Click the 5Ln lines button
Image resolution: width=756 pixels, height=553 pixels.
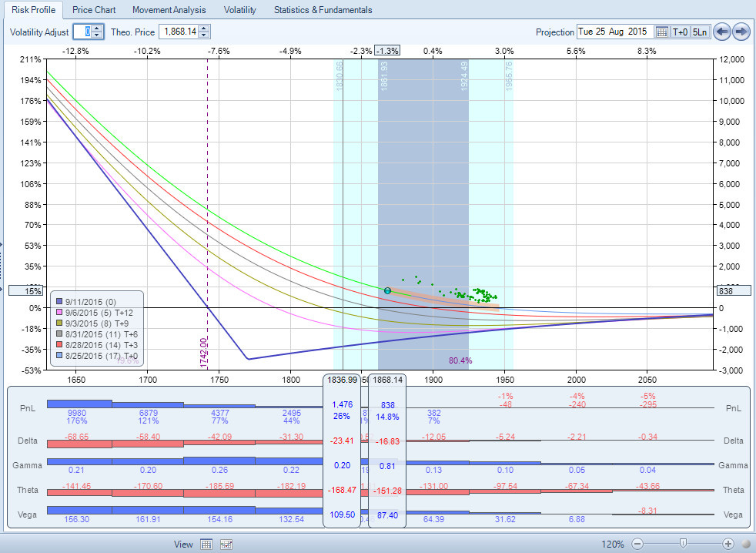click(700, 32)
